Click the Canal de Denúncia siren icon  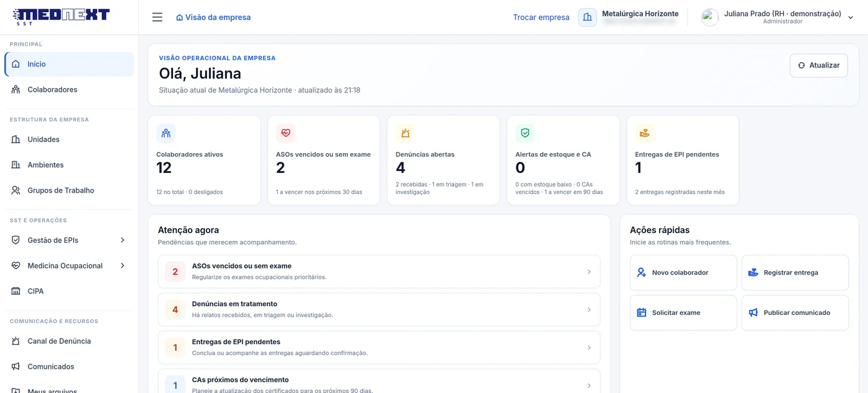tap(16, 341)
